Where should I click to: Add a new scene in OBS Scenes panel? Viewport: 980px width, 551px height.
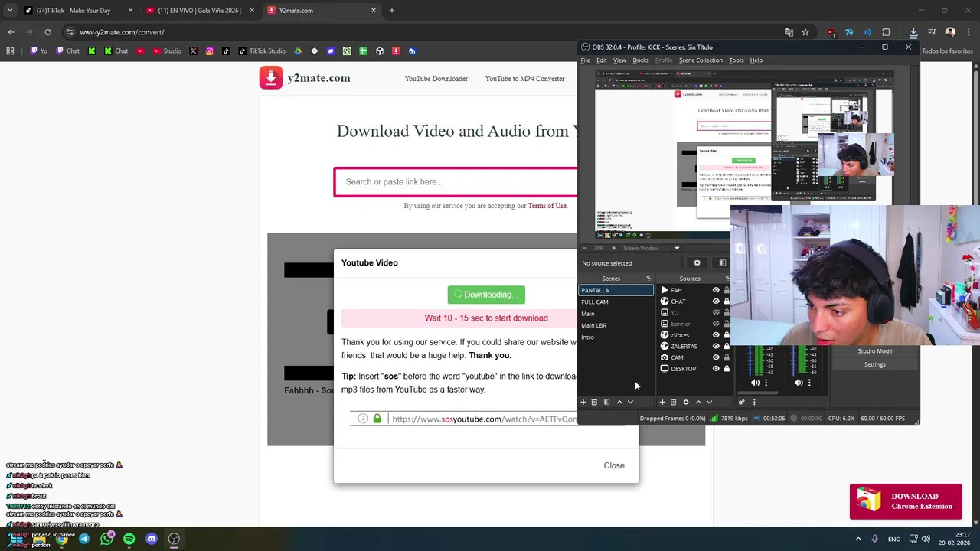[x=583, y=402]
